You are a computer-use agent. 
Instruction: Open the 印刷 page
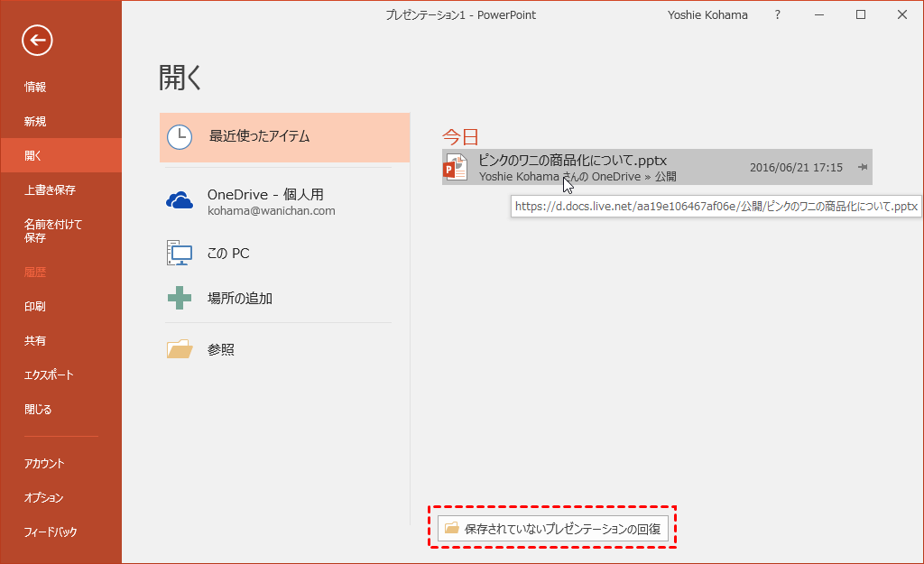click(x=35, y=307)
